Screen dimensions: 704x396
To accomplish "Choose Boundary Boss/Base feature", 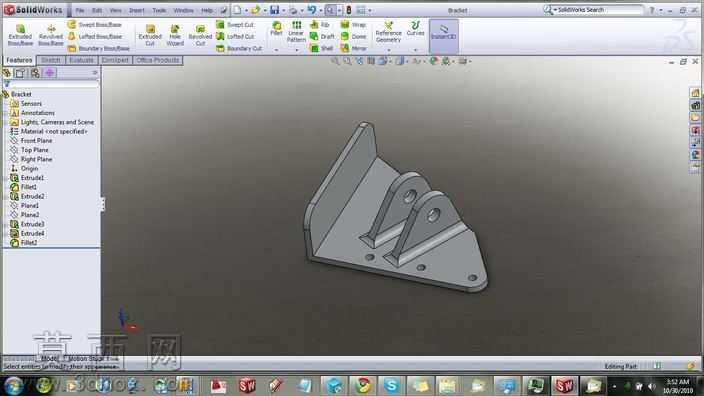I will point(99,48).
